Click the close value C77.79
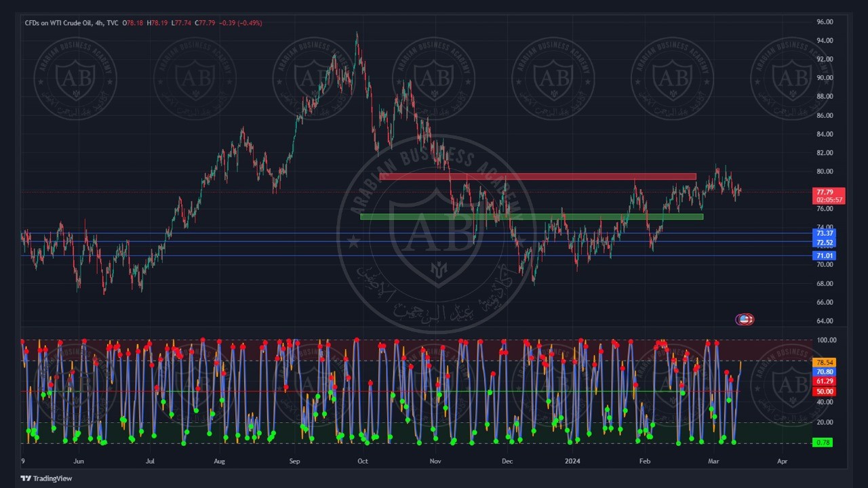868x488 pixels. (205, 23)
